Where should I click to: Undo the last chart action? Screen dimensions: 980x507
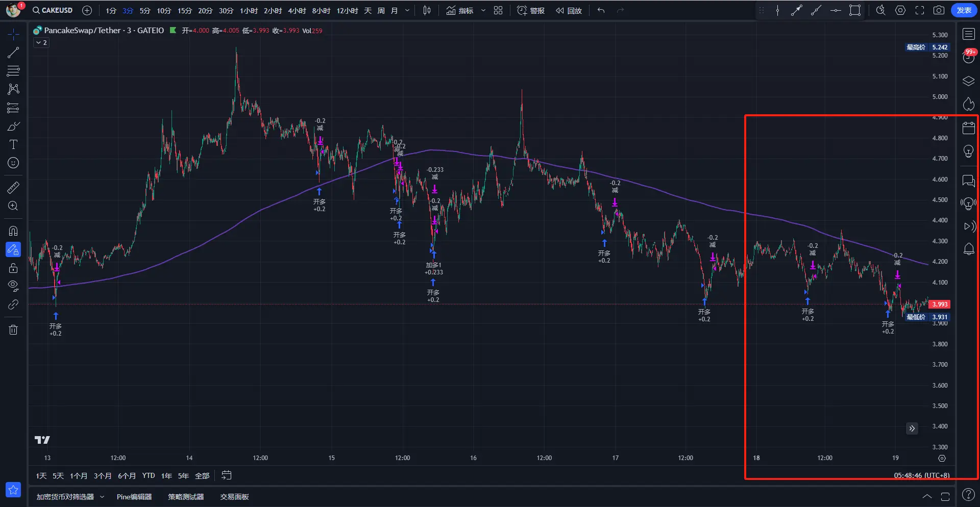click(601, 10)
